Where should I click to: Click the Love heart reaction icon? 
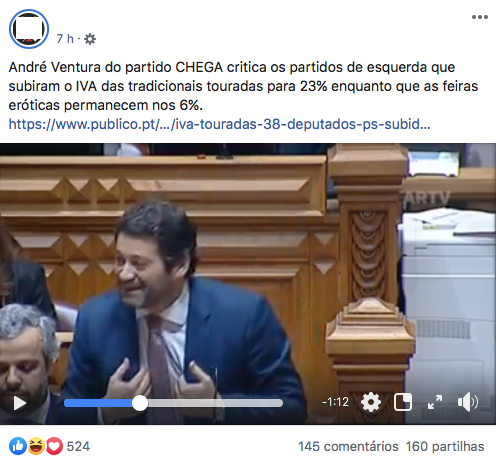(54, 446)
